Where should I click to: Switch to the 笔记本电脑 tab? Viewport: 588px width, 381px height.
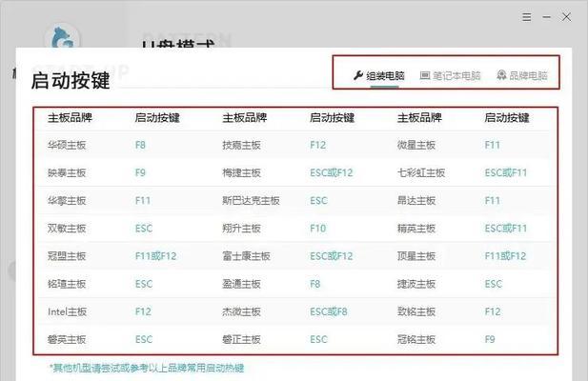click(450, 75)
